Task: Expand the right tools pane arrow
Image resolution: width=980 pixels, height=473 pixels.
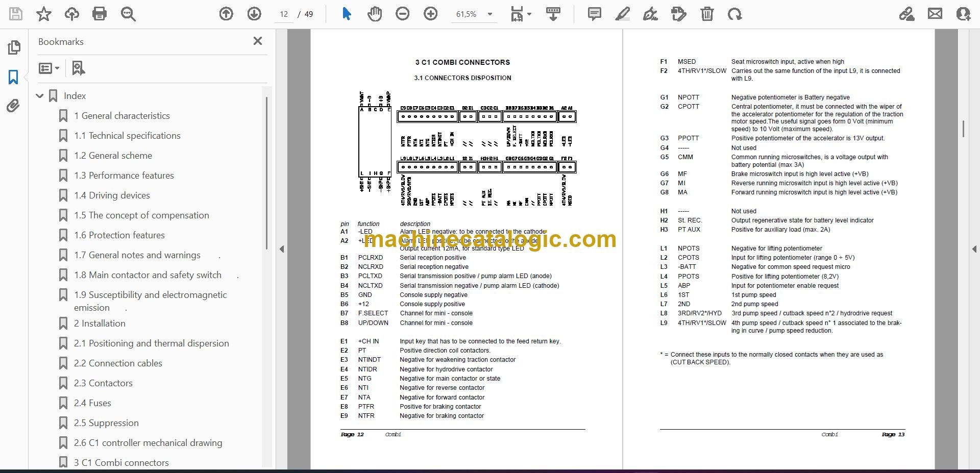Action: pos(974,249)
